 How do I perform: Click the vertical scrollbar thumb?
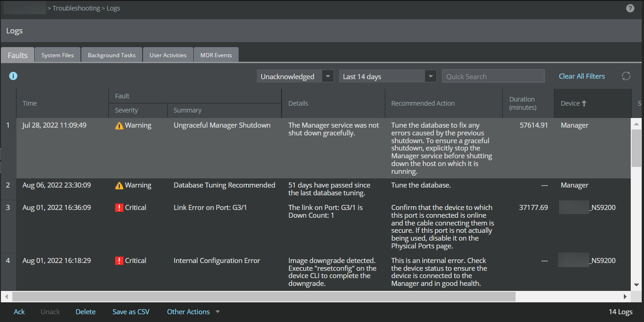point(636,148)
